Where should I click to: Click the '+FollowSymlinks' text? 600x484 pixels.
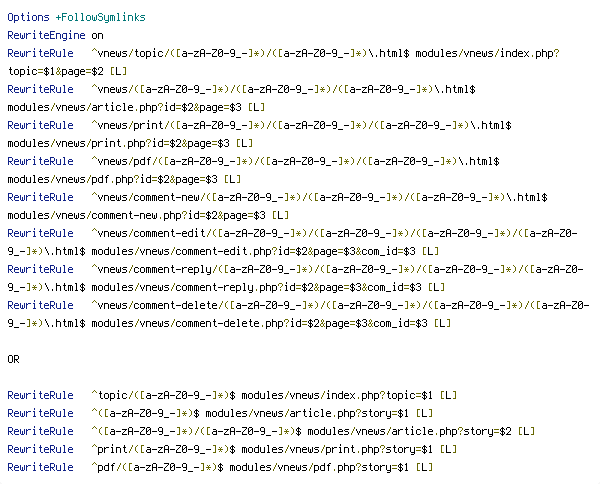coord(101,18)
